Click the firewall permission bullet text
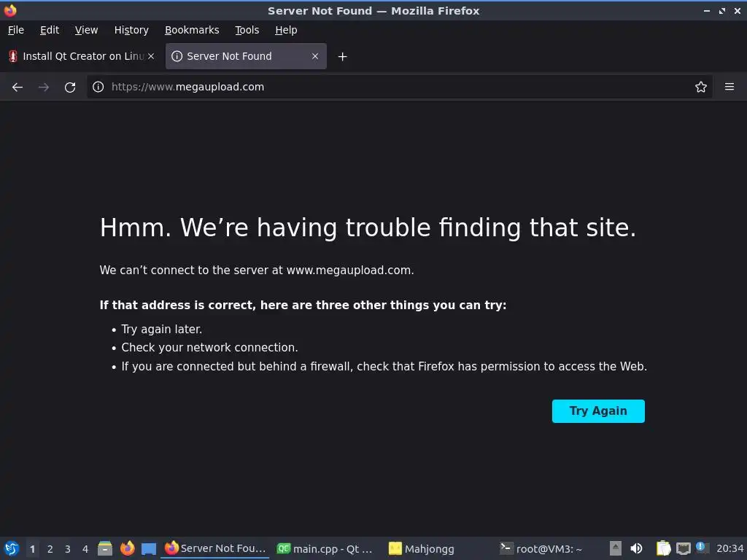 tap(384, 366)
